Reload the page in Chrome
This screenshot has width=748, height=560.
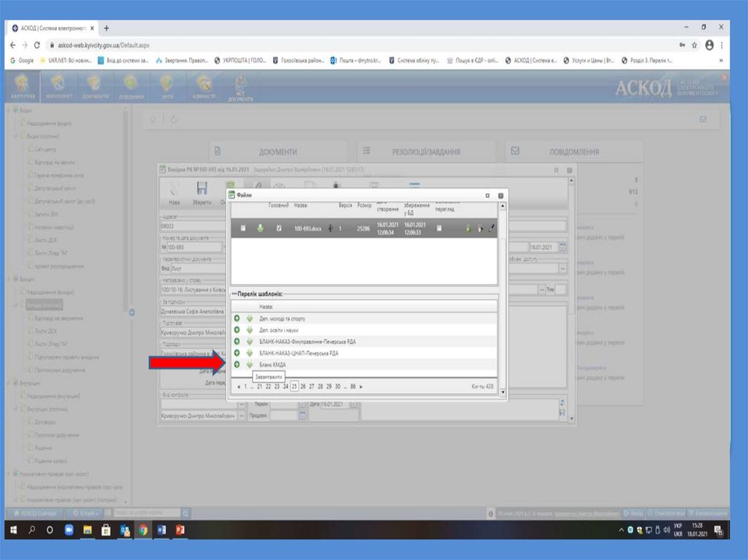click(37, 45)
